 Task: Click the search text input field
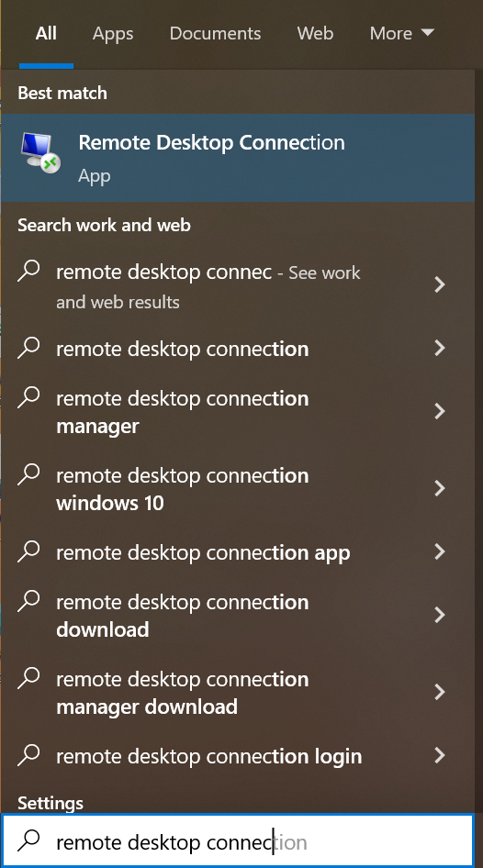click(x=238, y=841)
